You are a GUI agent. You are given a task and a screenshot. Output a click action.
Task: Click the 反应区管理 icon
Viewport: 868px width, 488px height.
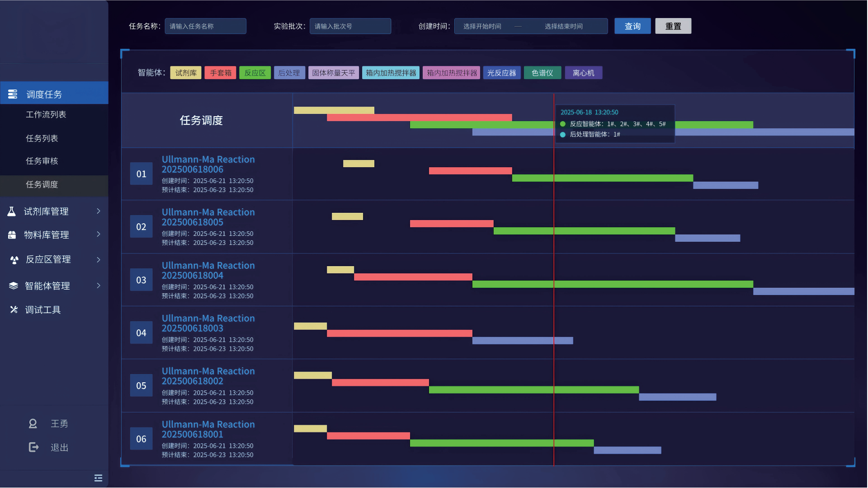click(x=14, y=260)
